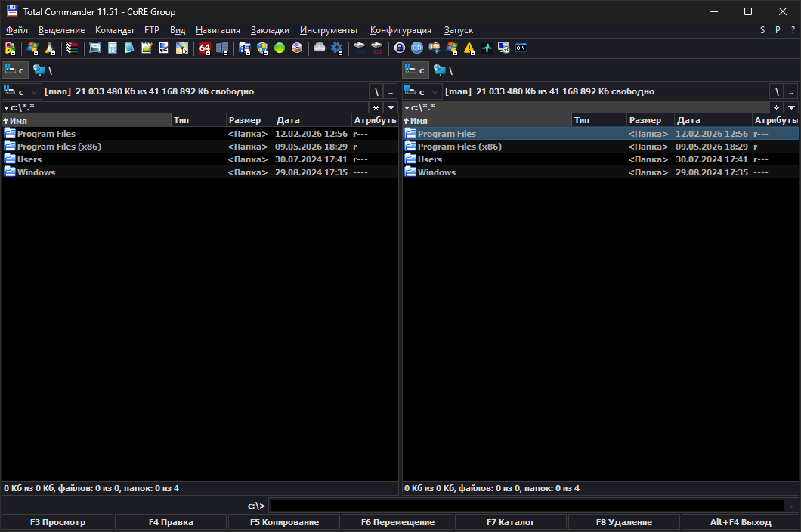Viewport: 801px width, 532px height.
Task: Click the drive with red arrows icon
Action: [377, 48]
